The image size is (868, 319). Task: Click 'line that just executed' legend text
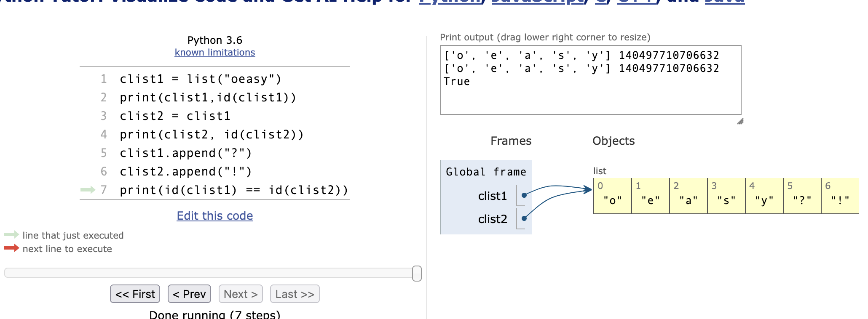point(73,235)
